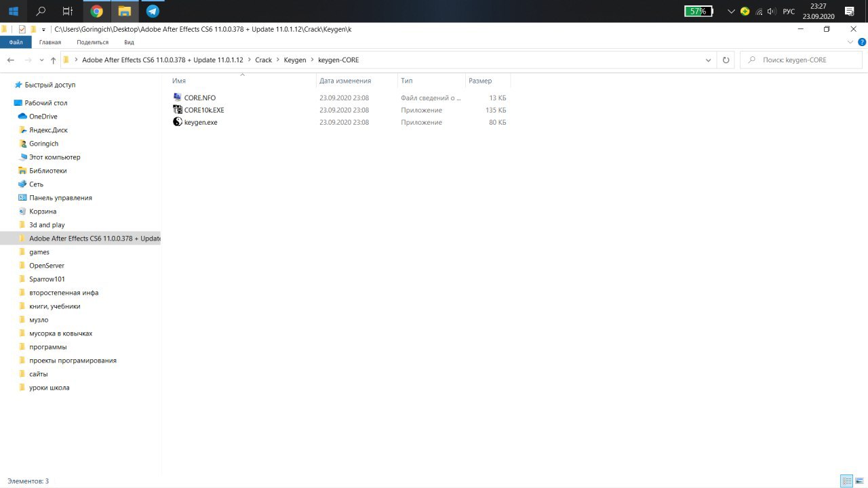Open the yellow-green tray application icon
Screen dimensions: 868x488
745,12
